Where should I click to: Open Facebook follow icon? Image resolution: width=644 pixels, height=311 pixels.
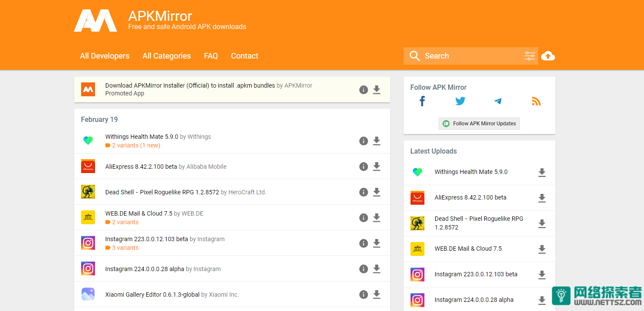click(422, 101)
